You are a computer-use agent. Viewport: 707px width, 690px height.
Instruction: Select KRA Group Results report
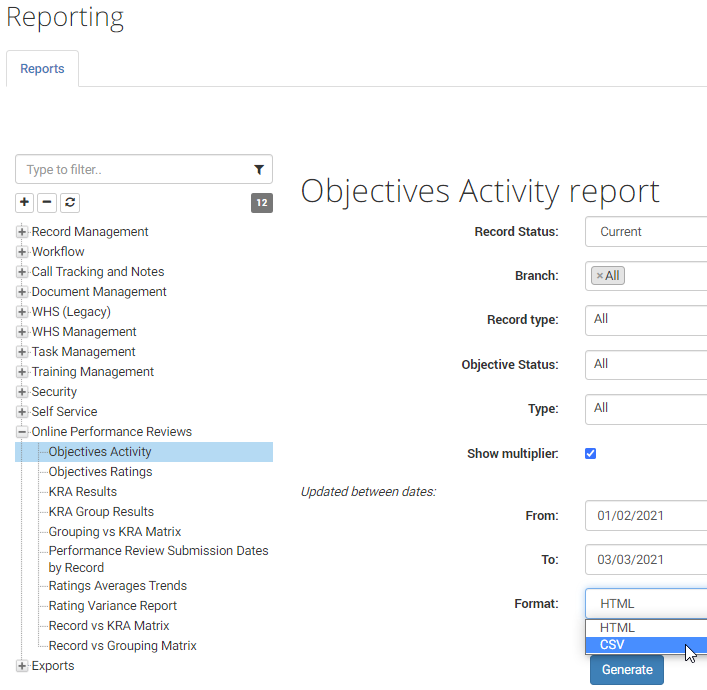[101, 512]
